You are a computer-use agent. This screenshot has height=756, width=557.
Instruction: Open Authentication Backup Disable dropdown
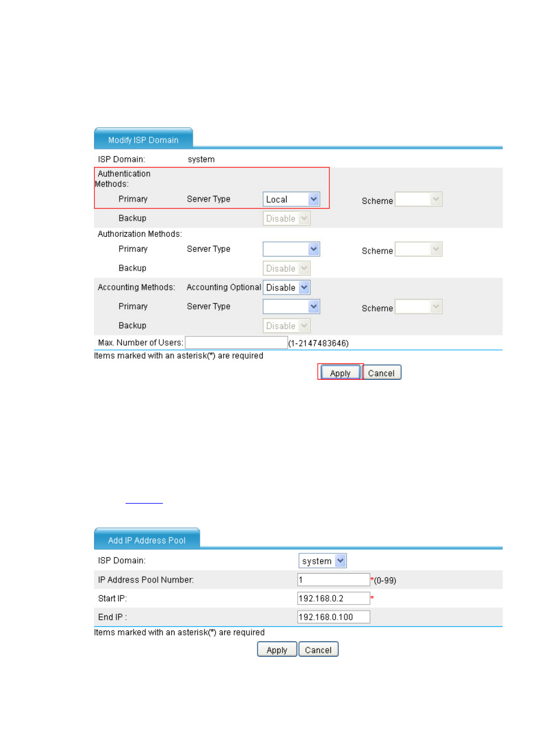pyautogui.click(x=286, y=219)
